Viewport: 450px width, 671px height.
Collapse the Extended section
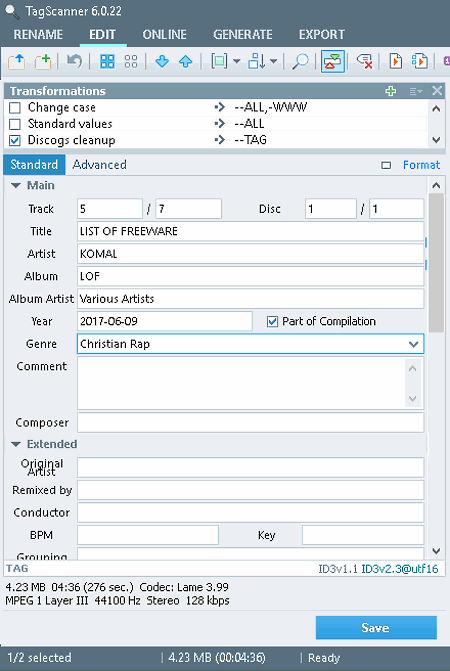click(16, 445)
